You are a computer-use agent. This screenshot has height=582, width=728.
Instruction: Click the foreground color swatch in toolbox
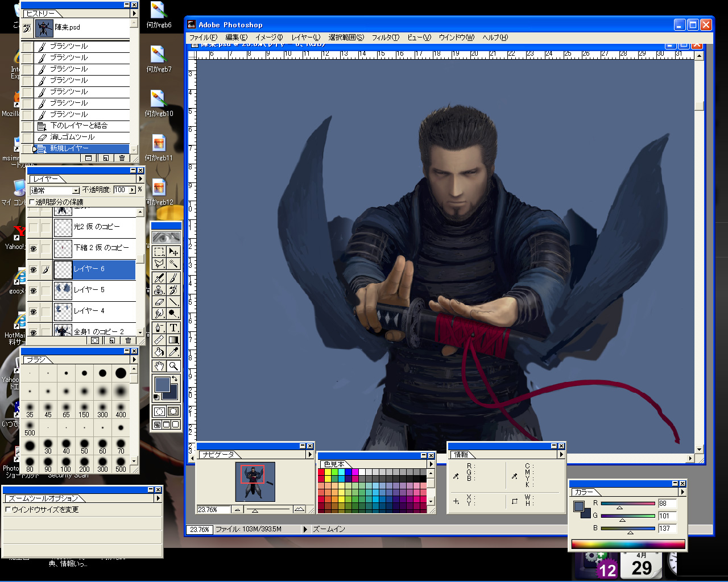pos(162,385)
